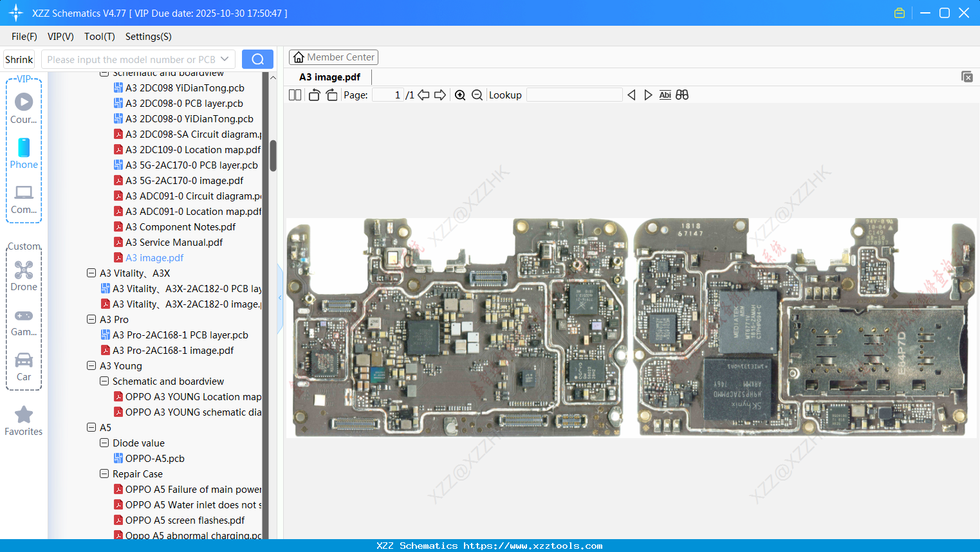The image size is (980, 552).
Task: Collapse the A5 tree node
Action: click(x=91, y=427)
